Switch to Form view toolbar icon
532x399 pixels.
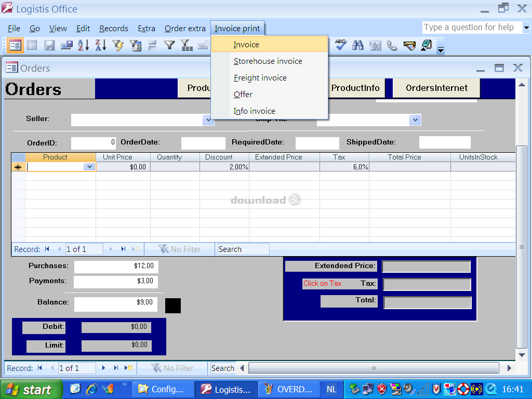click(x=15, y=46)
